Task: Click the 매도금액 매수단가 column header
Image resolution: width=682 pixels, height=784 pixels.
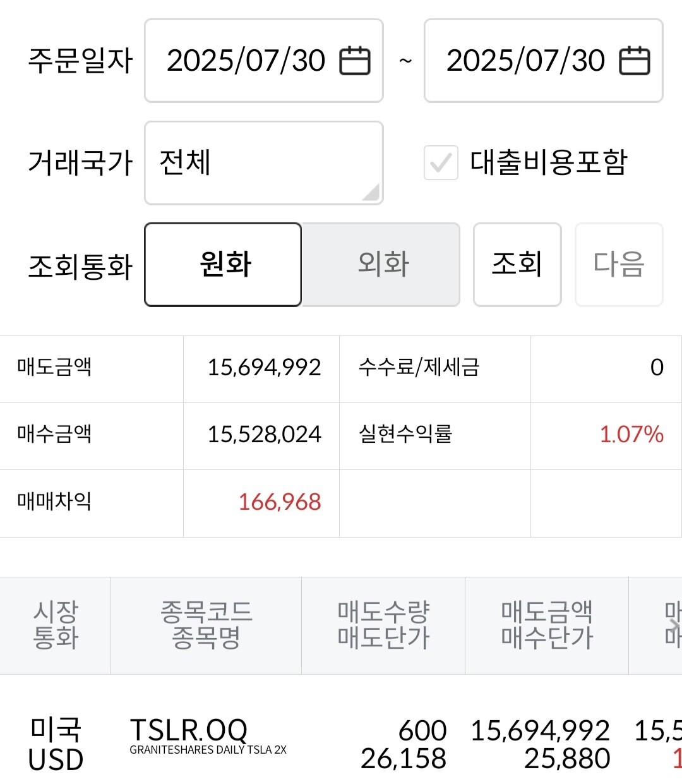Action: click(x=547, y=625)
